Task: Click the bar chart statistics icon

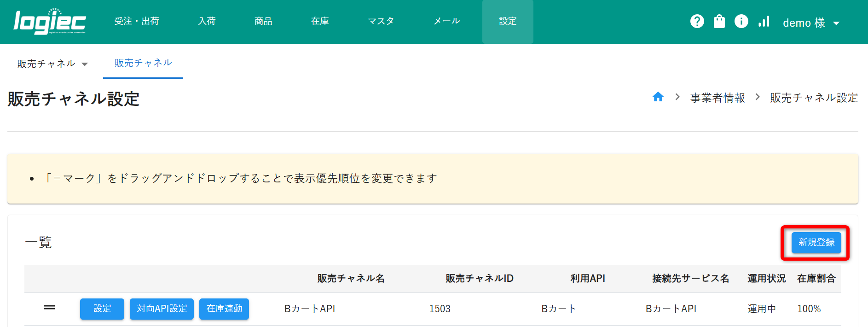Action: [x=764, y=21]
